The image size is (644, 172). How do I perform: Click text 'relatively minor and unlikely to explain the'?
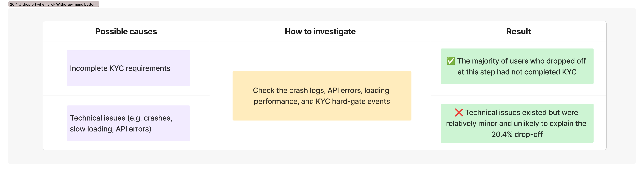coord(516,124)
